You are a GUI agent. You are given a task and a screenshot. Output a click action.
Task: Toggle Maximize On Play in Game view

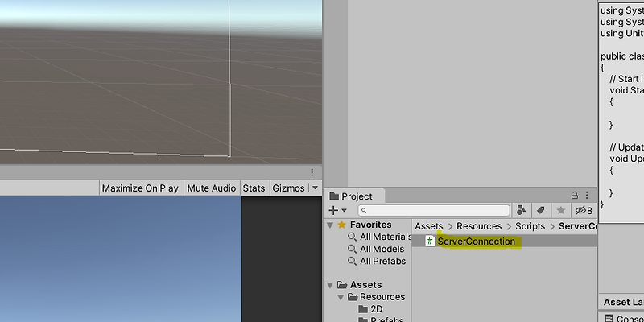pyautogui.click(x=140, y=188)
